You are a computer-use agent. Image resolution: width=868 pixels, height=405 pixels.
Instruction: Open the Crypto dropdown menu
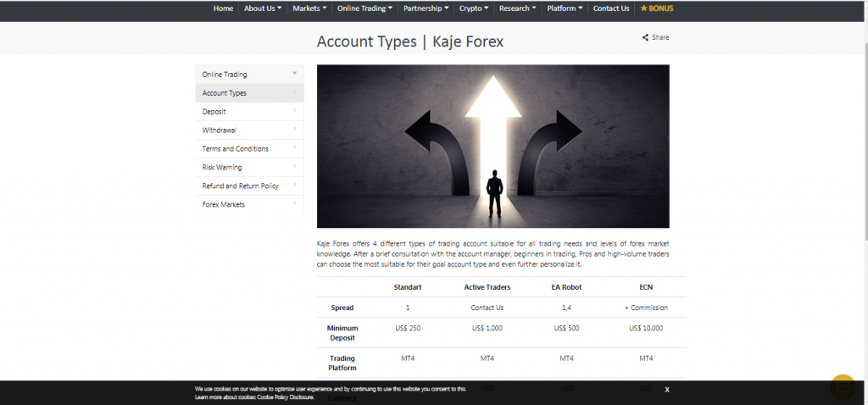pos(474,8)
